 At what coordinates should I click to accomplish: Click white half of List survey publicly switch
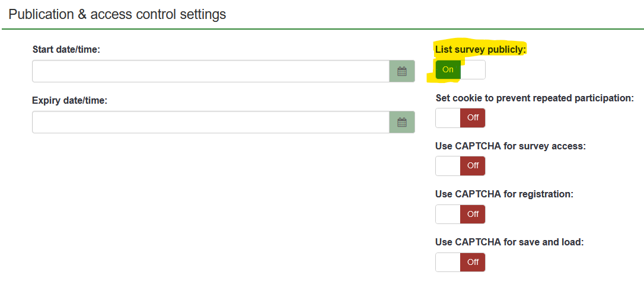[x=473, y=70]
